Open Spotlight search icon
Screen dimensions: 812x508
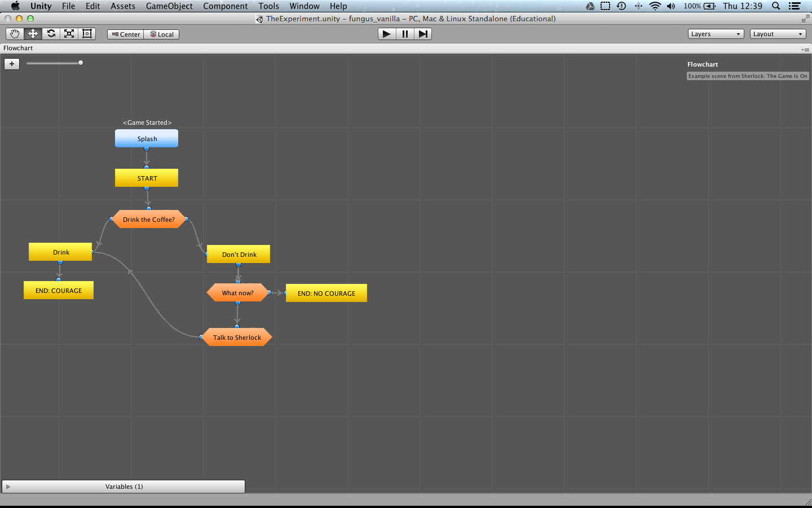pos(776,6)
